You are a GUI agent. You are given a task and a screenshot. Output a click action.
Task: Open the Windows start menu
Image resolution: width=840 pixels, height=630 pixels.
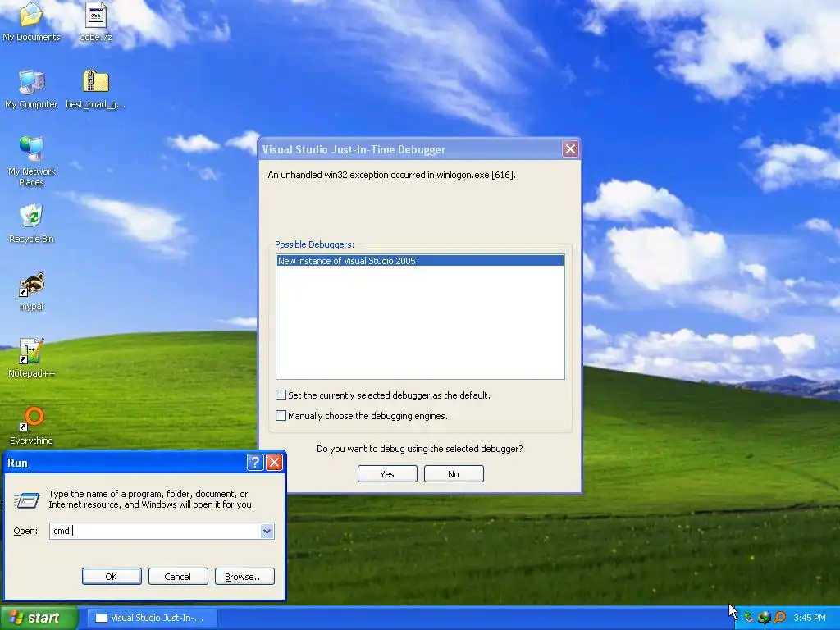point(39,618)
